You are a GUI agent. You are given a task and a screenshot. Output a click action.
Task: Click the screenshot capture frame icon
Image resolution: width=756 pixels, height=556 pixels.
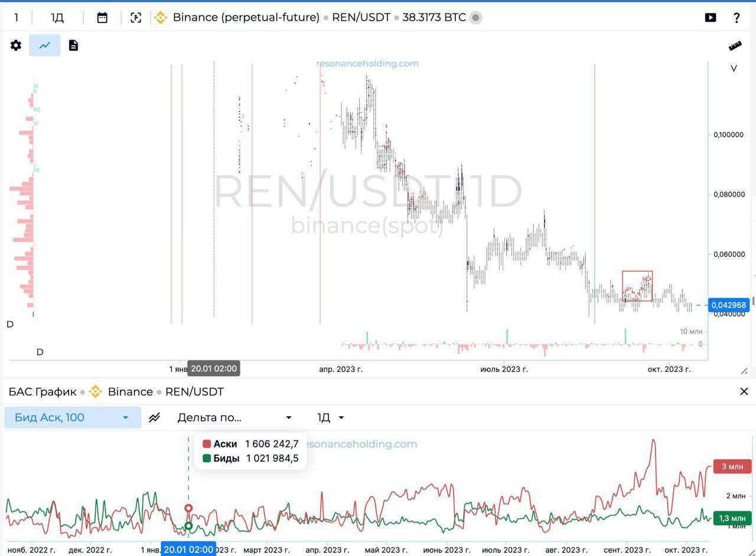click(136, 18)
